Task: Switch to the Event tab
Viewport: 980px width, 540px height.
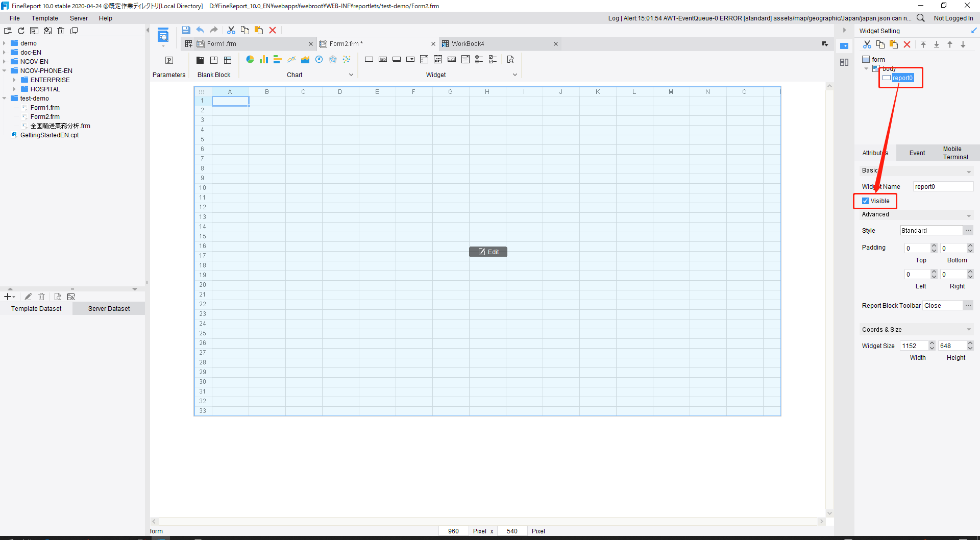Action: [917, 153]
